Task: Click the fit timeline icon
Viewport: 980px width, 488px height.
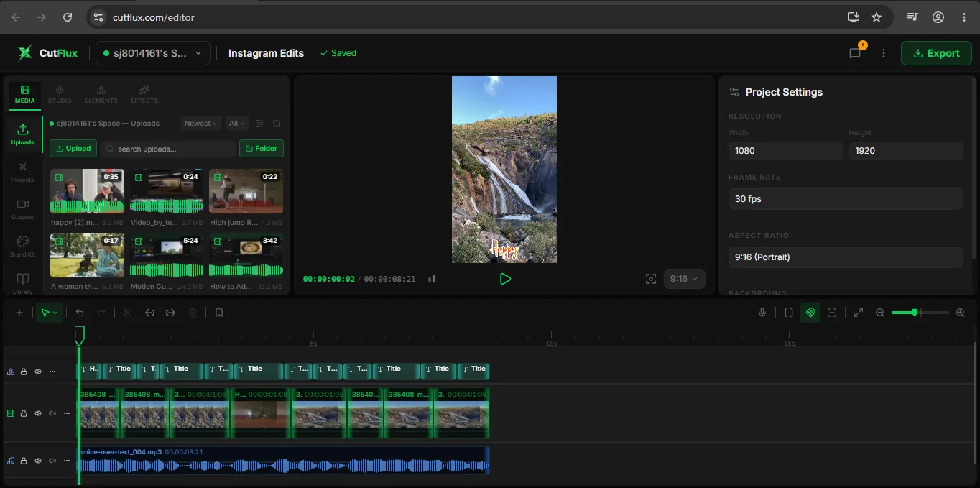Action: (x=832, y=313)
